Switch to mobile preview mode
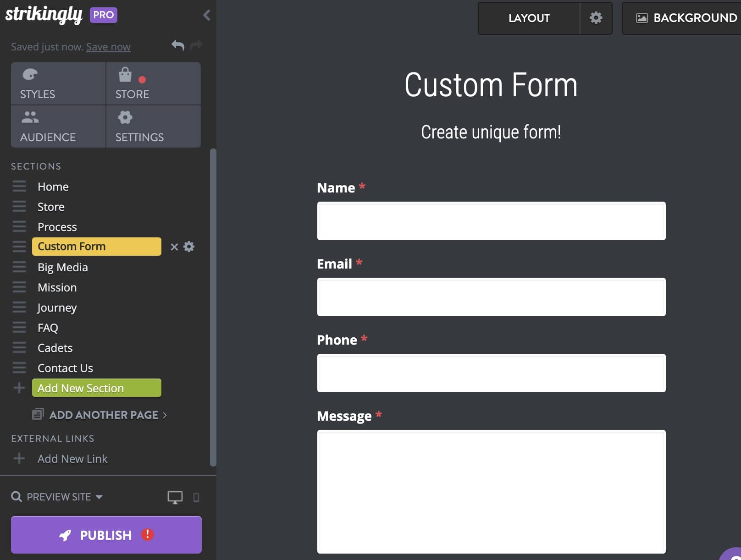741x560 pixels. click(x=196, y=497)
